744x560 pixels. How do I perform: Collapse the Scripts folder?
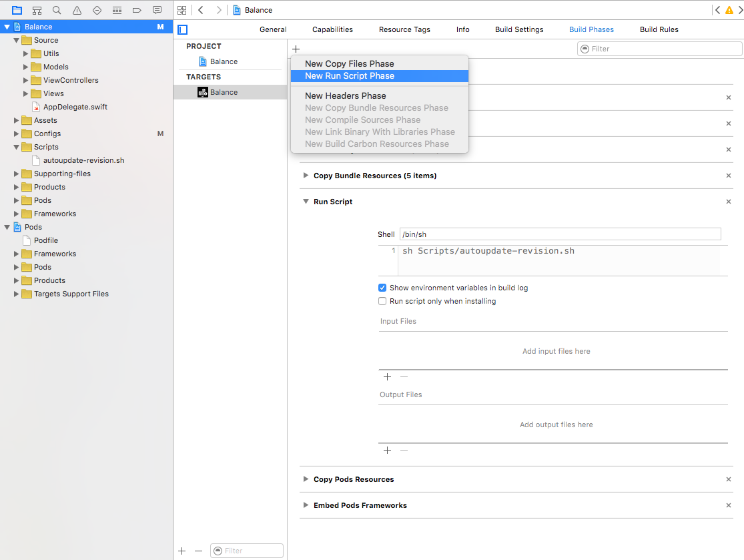click(x=17, y=147)
